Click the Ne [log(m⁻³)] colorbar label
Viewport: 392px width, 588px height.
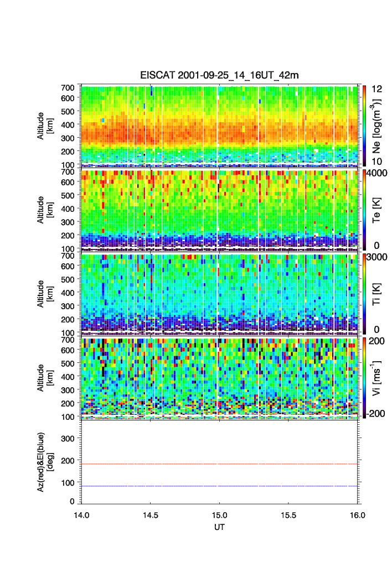point(381,125)
